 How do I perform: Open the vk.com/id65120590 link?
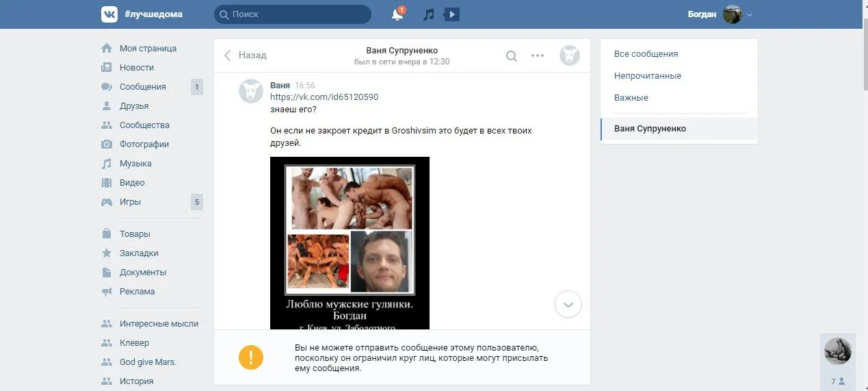(324, 97)
